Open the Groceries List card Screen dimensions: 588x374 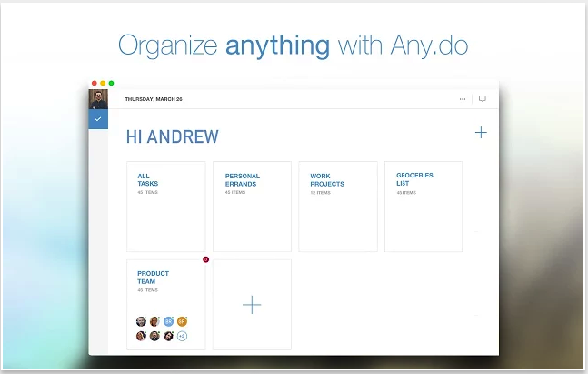pyautogui.click(x=424, y=207)
